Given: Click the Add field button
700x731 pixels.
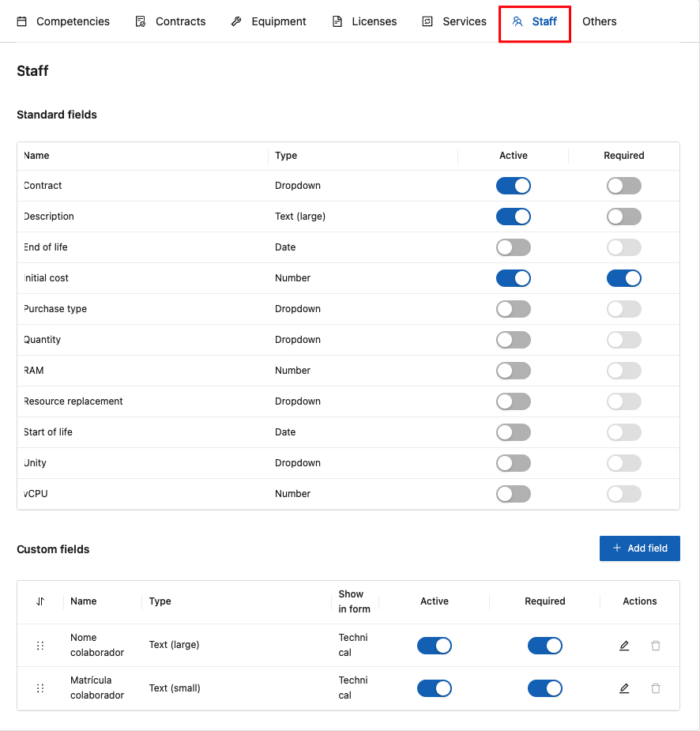Looking at the screenshot, I should tap(640, 548).
